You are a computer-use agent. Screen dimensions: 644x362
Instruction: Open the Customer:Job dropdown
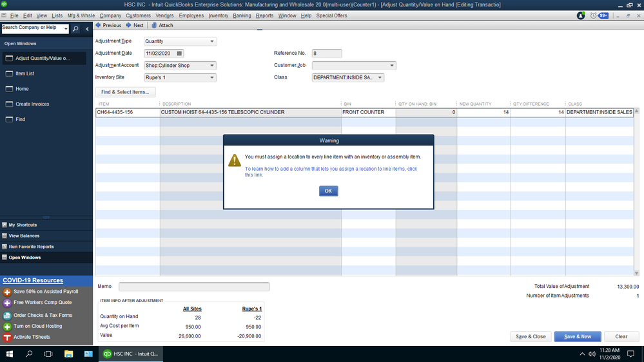(x=392, y=65)
